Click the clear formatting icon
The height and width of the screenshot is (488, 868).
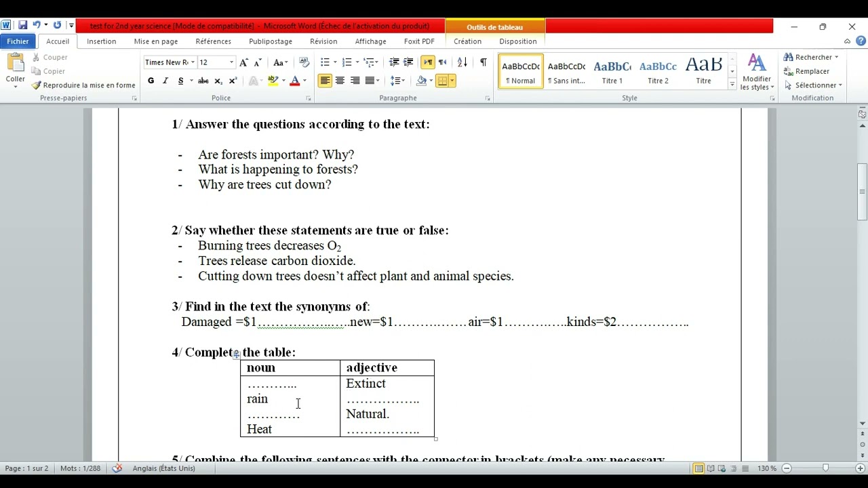(304, 62)
